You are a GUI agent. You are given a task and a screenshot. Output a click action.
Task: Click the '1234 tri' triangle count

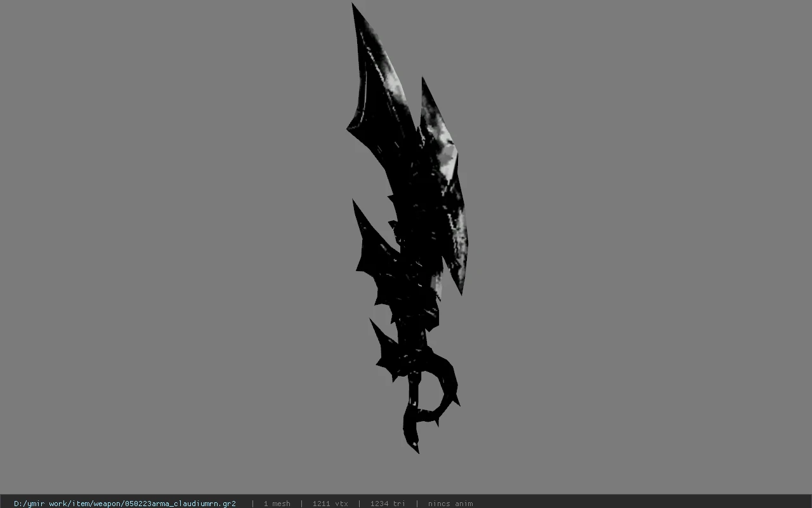point(388,504)
